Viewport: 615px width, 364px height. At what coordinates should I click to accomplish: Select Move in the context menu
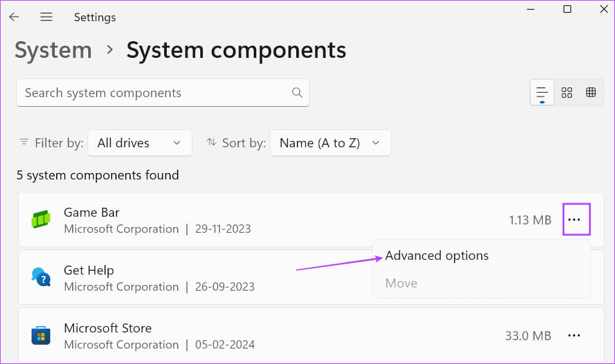click(x=401, y=283)
